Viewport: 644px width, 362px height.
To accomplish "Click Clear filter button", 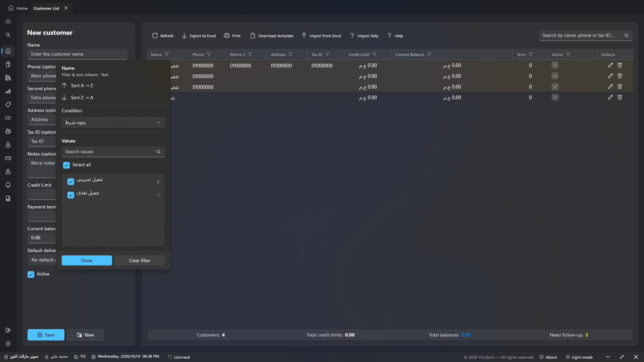I will [140, 260].
